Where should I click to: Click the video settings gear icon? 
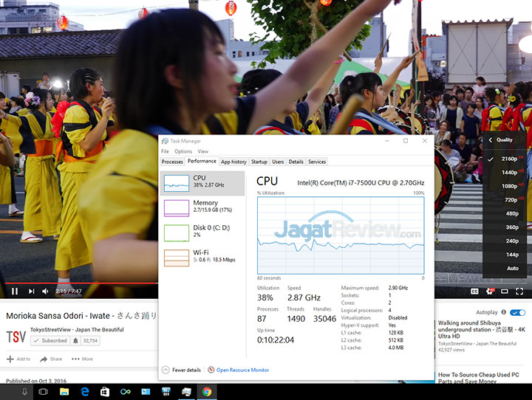coord(489,292)
